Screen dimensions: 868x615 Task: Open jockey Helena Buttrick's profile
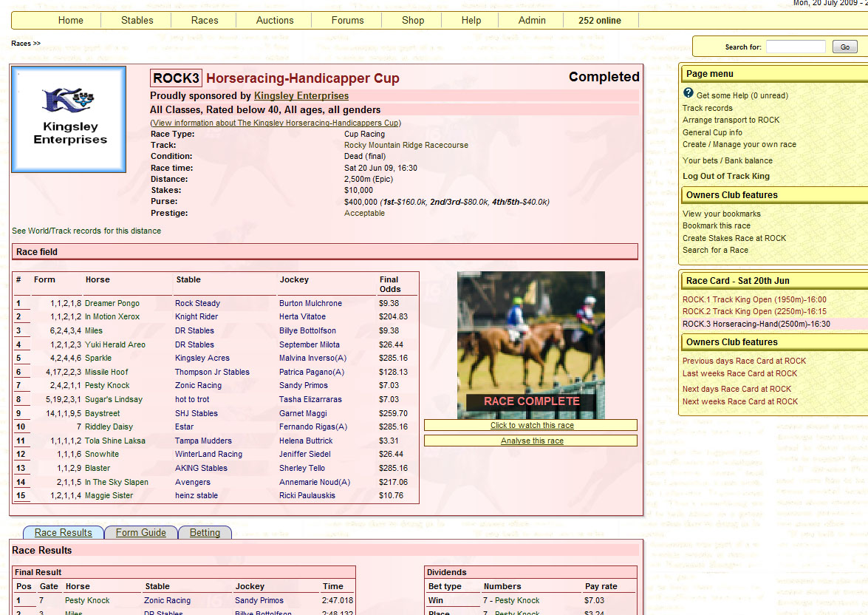307,441
